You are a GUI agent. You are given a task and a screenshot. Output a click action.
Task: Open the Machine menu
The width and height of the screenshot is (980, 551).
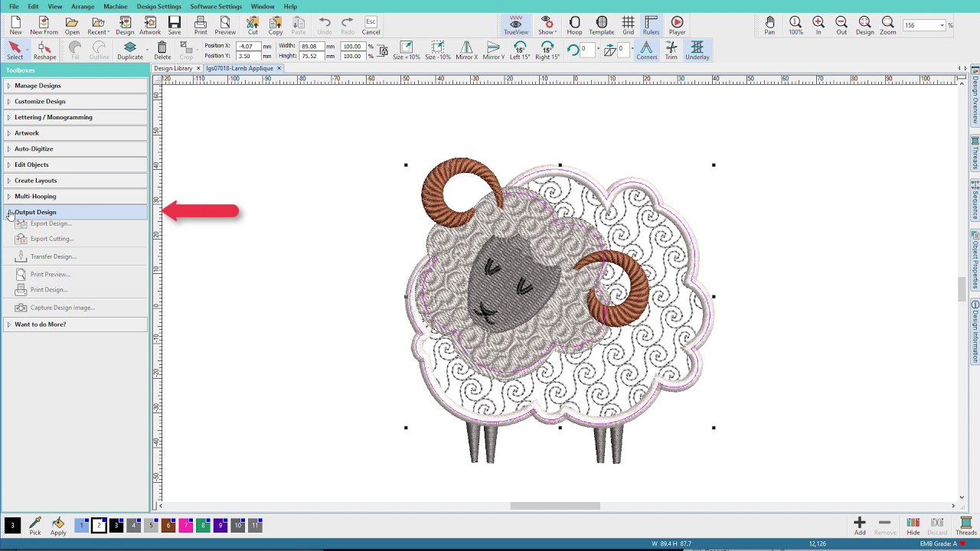coord(116,6)
